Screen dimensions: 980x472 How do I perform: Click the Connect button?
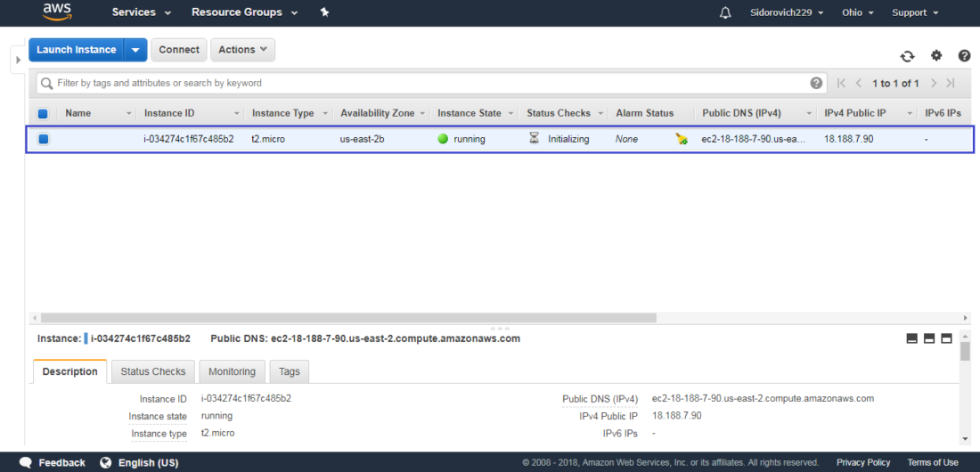pyautogui.click(x=179, y=50)
